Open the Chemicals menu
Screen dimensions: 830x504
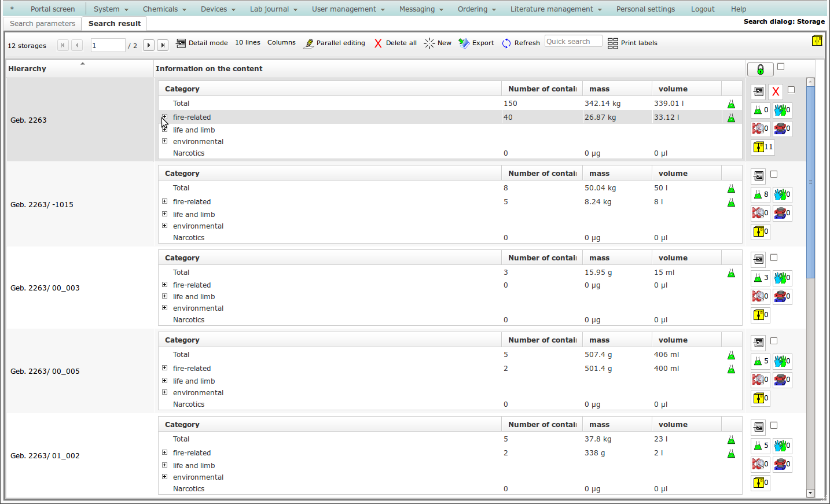pyautogui.click(x=164, y=9)
